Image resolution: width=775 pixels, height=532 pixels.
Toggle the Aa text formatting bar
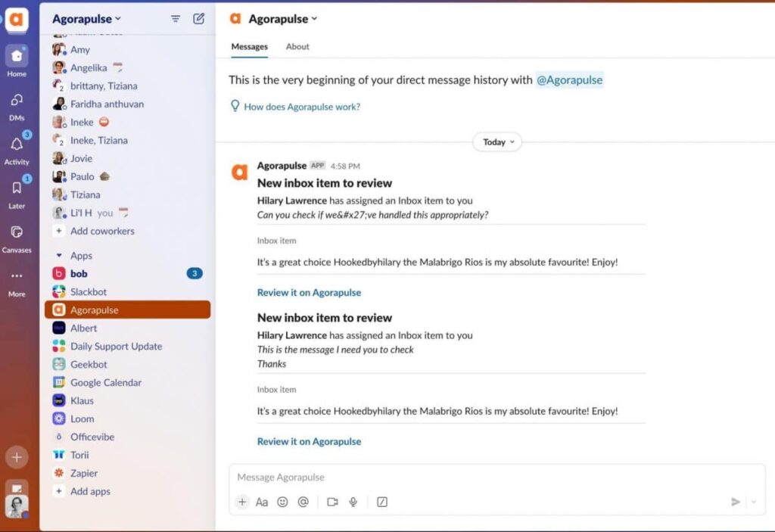(262, 502)
